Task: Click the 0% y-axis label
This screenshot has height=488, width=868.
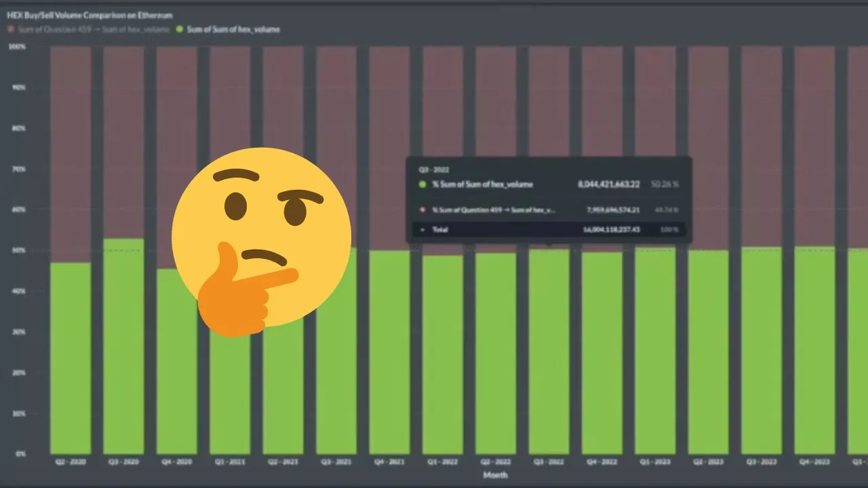Action: pos(20,453)
